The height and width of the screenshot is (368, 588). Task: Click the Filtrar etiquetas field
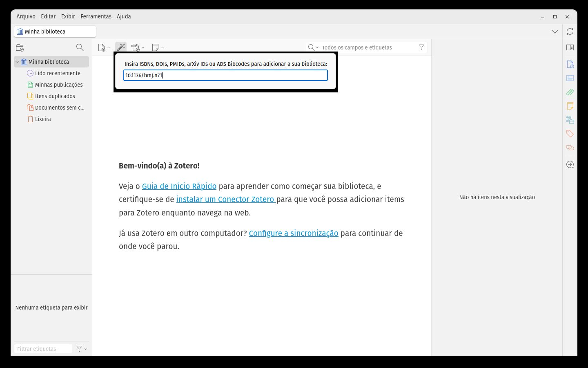point(43,349)
